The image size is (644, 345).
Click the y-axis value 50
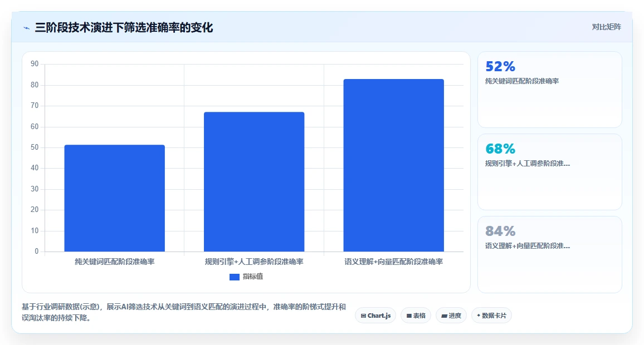(35, 147)
